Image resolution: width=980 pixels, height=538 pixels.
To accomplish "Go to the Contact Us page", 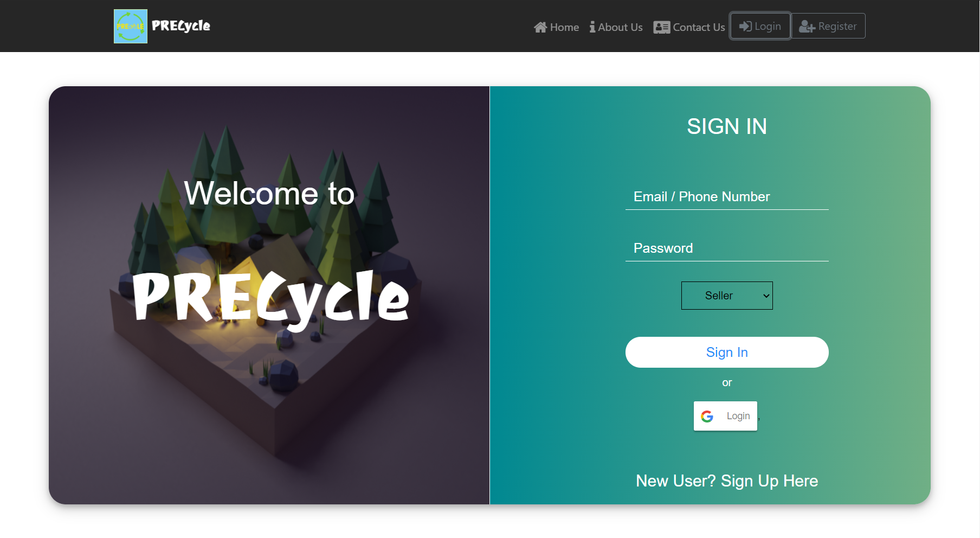I will pyautogui.click(x=689, y=27).
